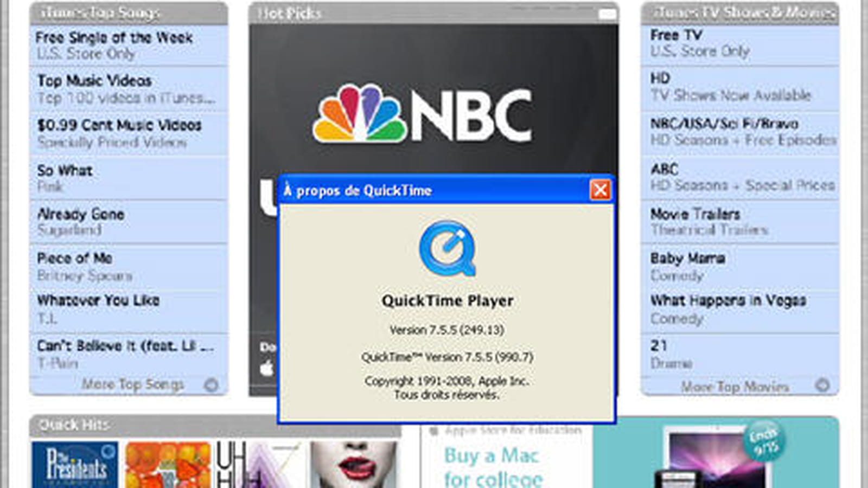Click the QuickTime Version 7.5.5 (990.7) text
Screen dimensions: 868x488
point(448,357)
